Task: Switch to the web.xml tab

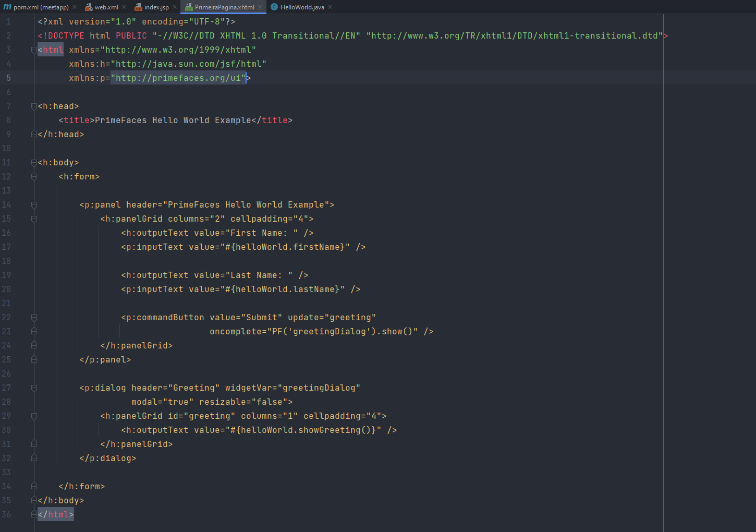Action: point(106,7)
